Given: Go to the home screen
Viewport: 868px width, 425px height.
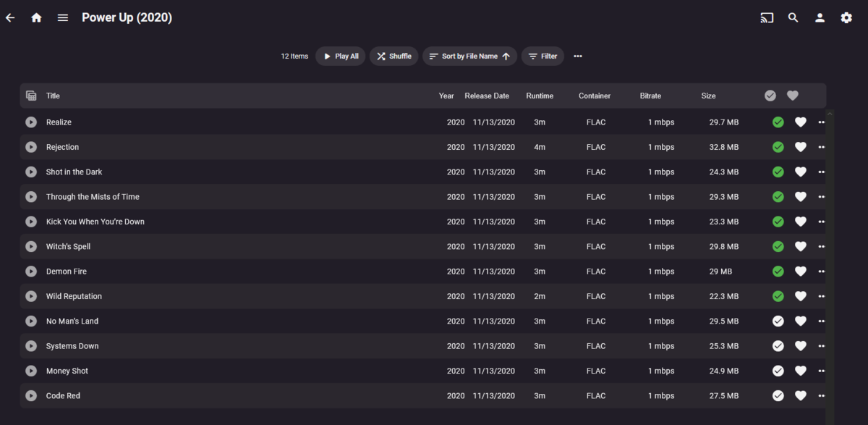Looking at the screenshot, I should [x=36, y=17].
